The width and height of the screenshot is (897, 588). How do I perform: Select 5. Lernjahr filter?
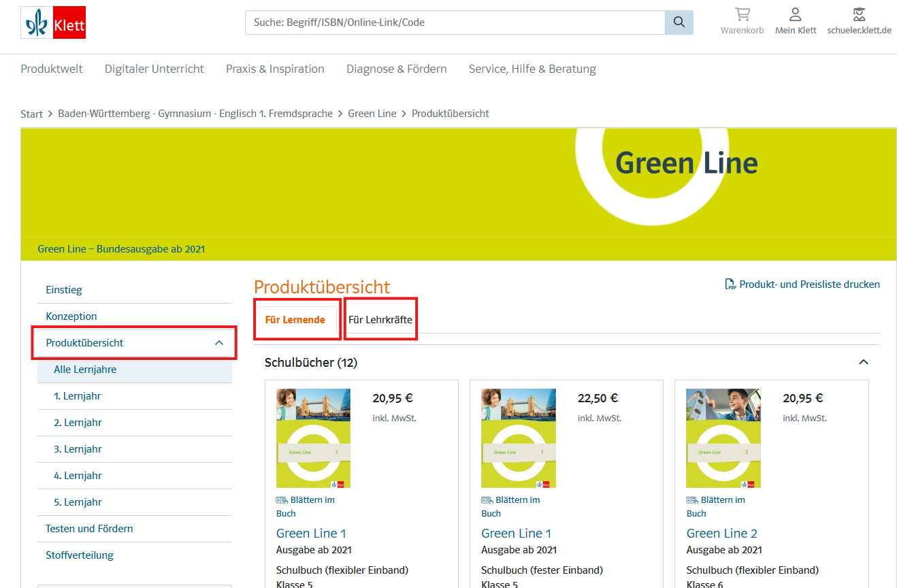[135, 502]
